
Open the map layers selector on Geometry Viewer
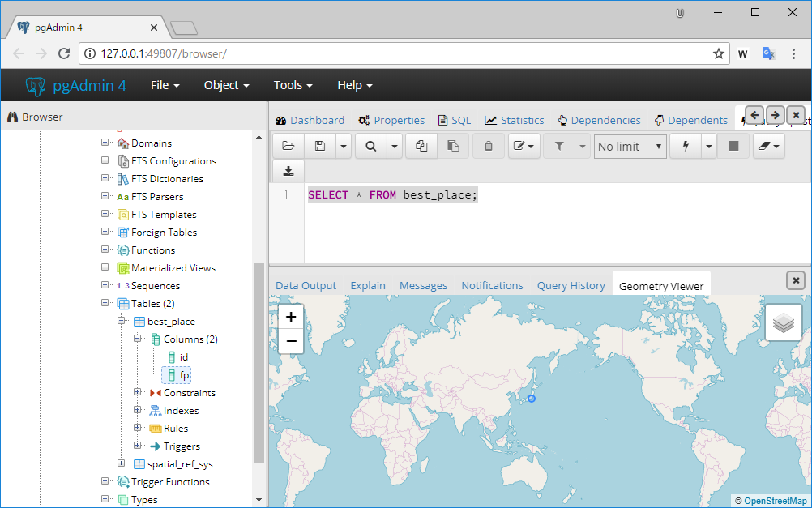[x=783, y=322]
